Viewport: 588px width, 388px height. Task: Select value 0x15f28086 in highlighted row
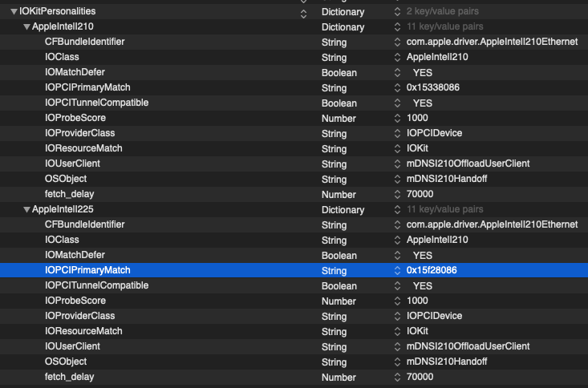[432, 270]
